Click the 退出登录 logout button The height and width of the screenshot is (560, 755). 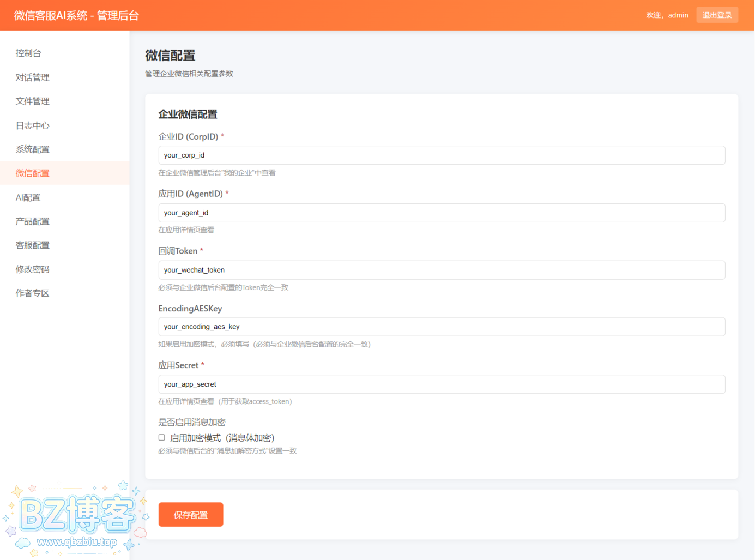point(717,15)
